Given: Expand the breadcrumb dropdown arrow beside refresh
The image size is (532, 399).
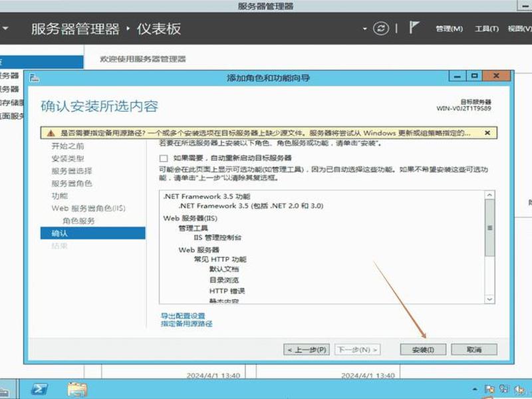Looking at the screenshot, I should pyautogui.click(x=364, y=29).
